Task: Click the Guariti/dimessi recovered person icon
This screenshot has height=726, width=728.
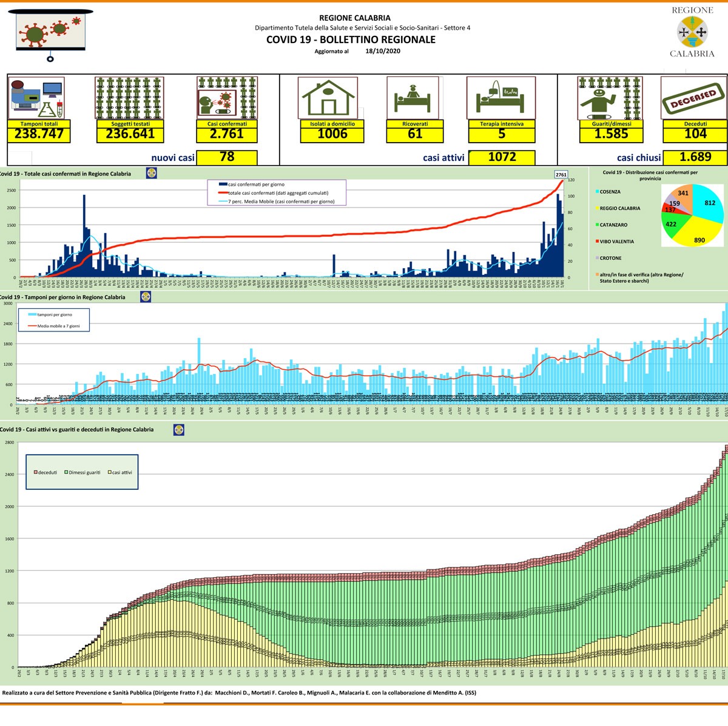Action: (x=610, y=98)
